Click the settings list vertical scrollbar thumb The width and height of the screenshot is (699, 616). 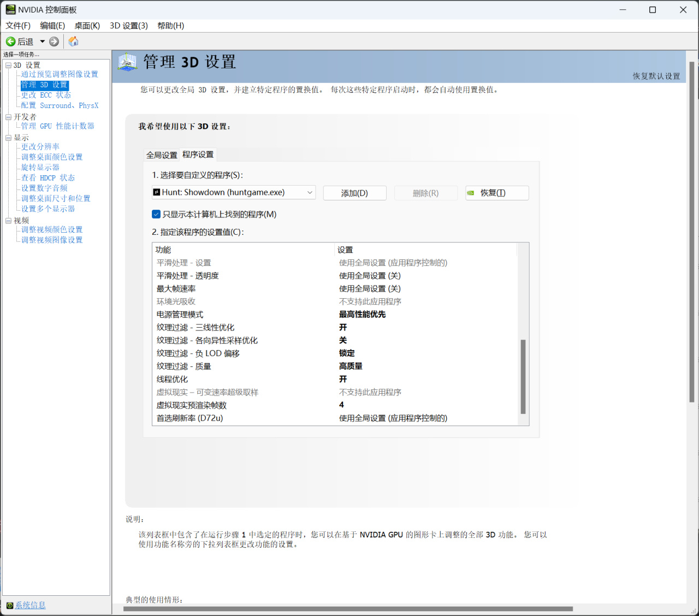[523, 377]
